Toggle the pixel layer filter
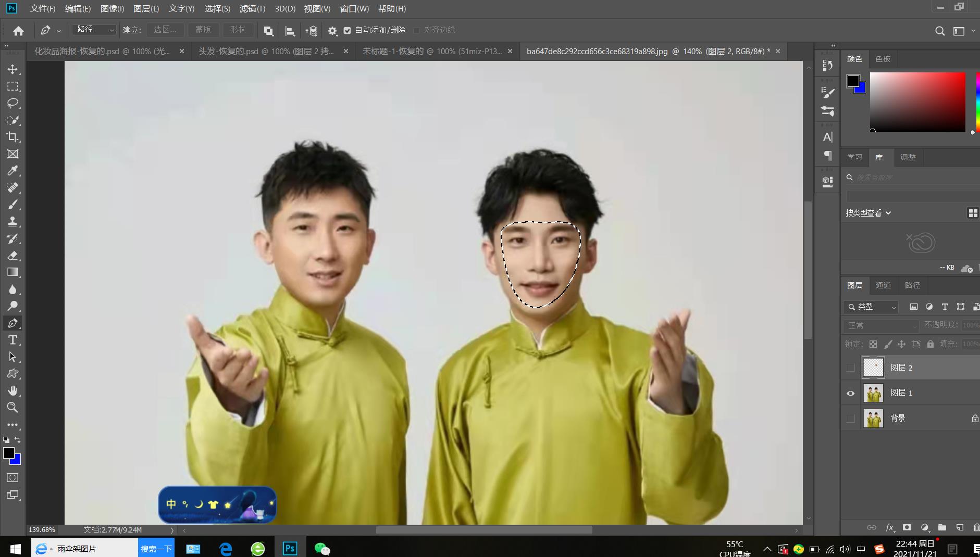Viewport: 980px width, 557px height. tap(914, 307)
